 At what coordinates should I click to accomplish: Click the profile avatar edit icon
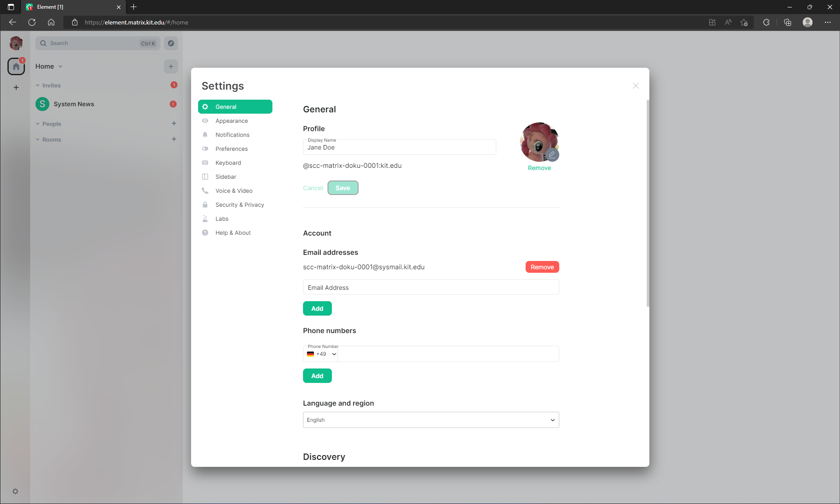point(552,155)
